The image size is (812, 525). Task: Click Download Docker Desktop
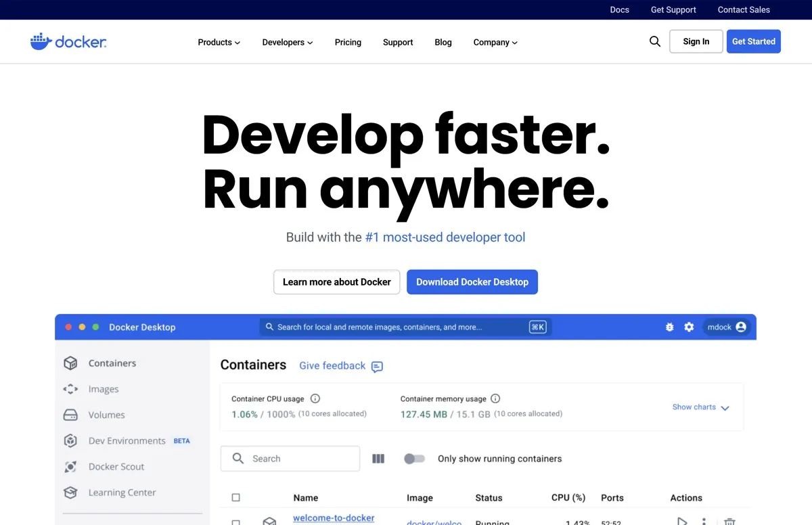pos(472,282)
